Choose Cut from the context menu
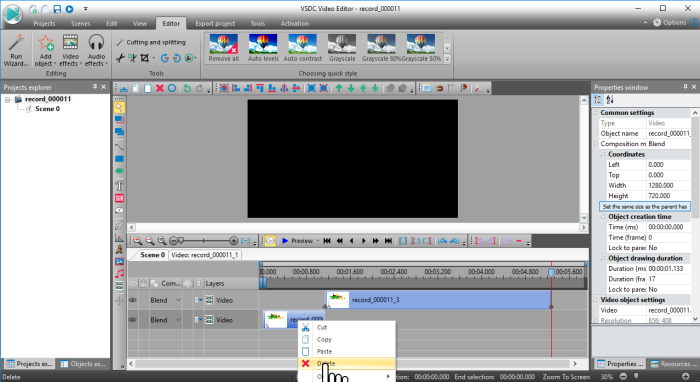The height and width of the screenshot is (382, 700). pos(347,328)
